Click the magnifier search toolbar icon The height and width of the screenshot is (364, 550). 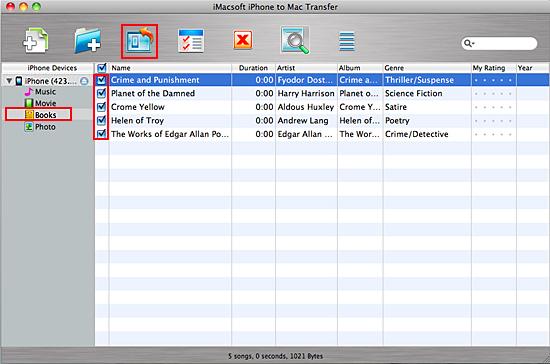point(295,41)
